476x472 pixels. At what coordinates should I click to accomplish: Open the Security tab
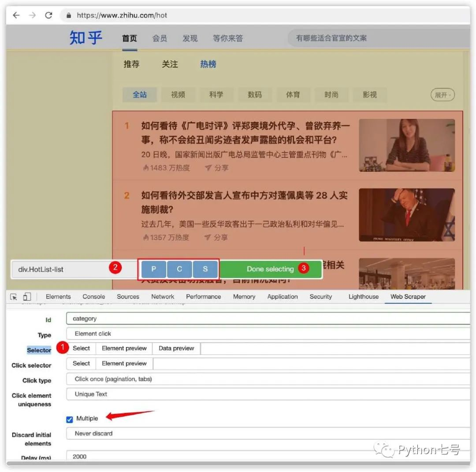pos(320,297)
